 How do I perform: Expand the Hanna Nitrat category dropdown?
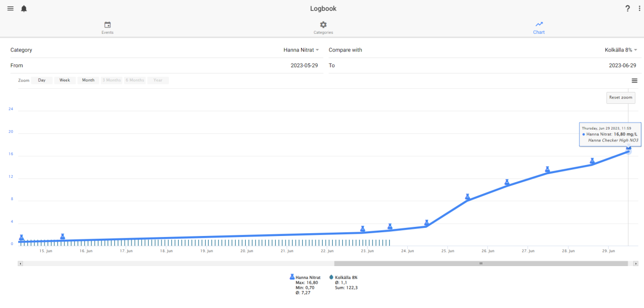301,50
